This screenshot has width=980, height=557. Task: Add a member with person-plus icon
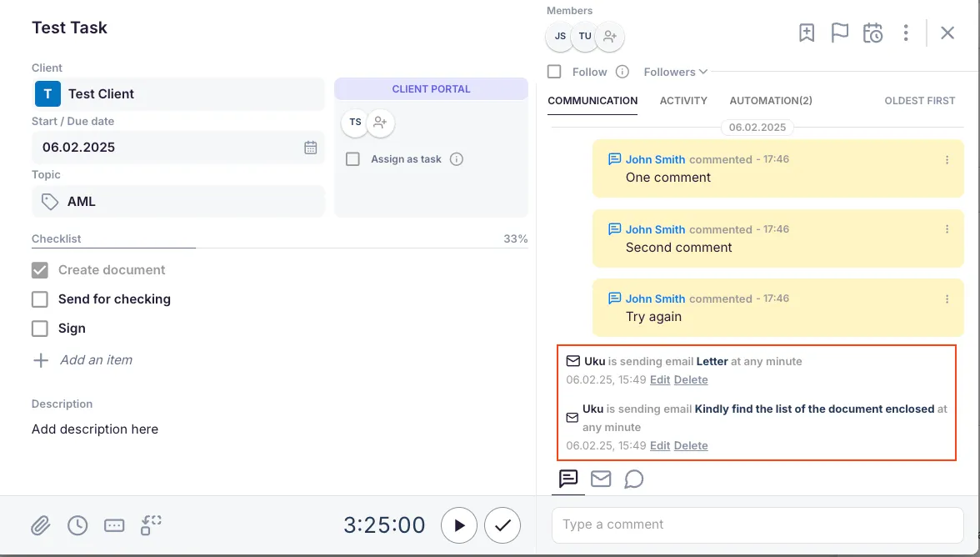click(610, 37)
